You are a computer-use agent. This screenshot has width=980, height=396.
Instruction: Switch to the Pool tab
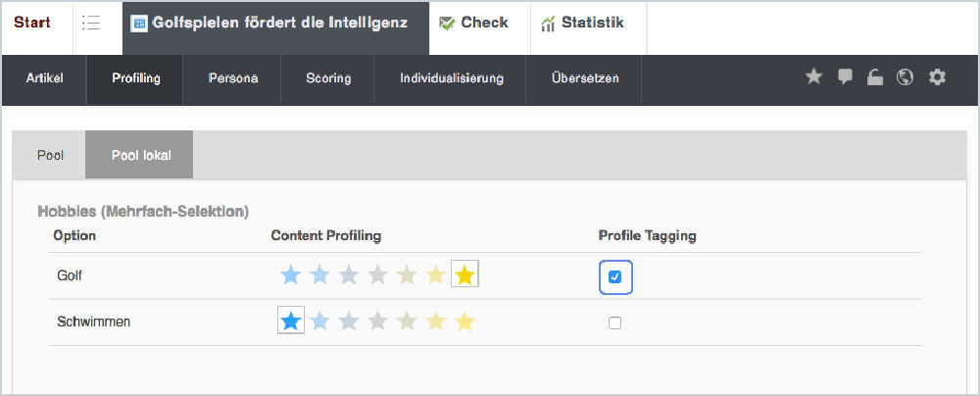pos(50,155)
